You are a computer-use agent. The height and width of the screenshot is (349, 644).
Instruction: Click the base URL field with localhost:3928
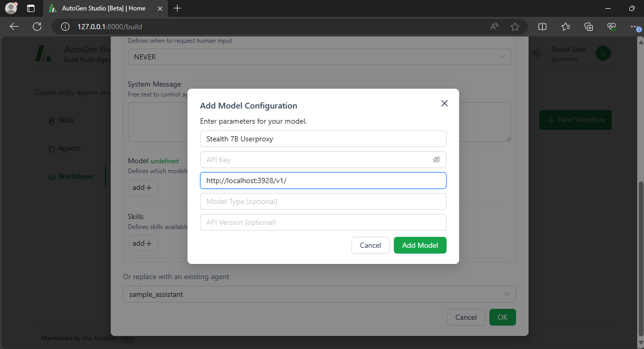323,180
